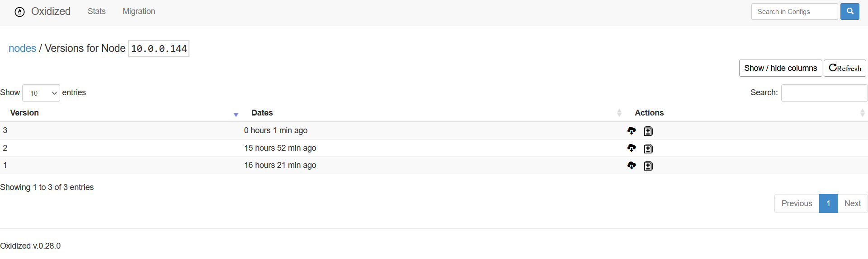This screenshot has height=259, width=868.
Task: Open the Stats menu item
Action: 97,11
